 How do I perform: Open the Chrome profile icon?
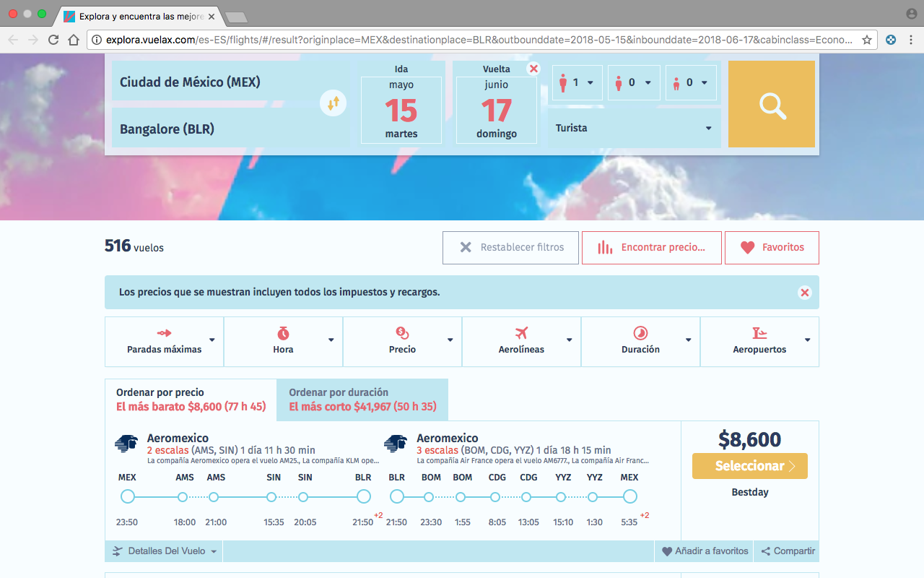(911, 14)
